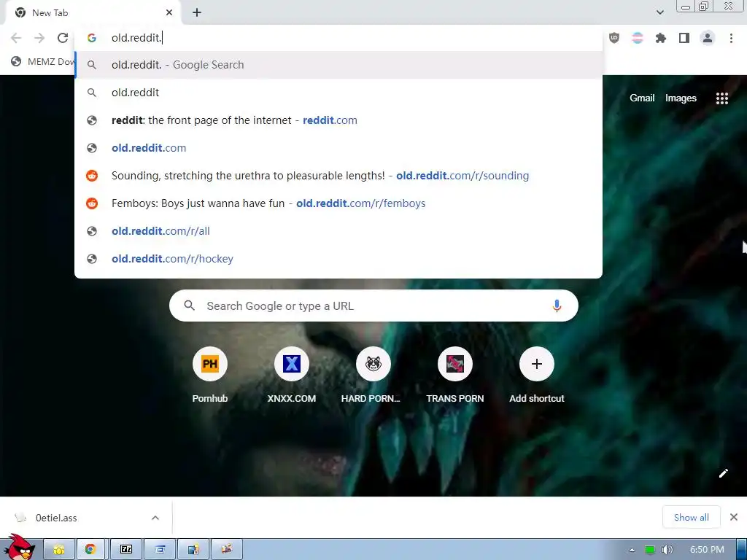Close the downloads bar
Screen dimensions: 747x560
734,517
